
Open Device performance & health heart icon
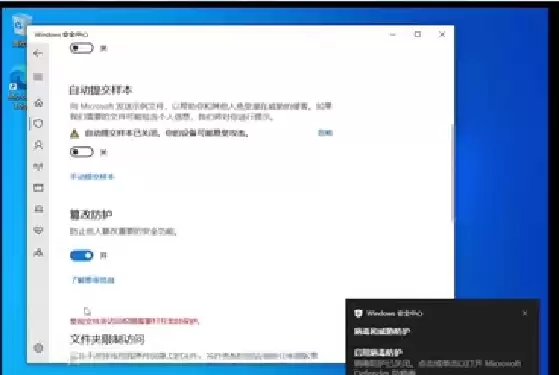point(39,230)
